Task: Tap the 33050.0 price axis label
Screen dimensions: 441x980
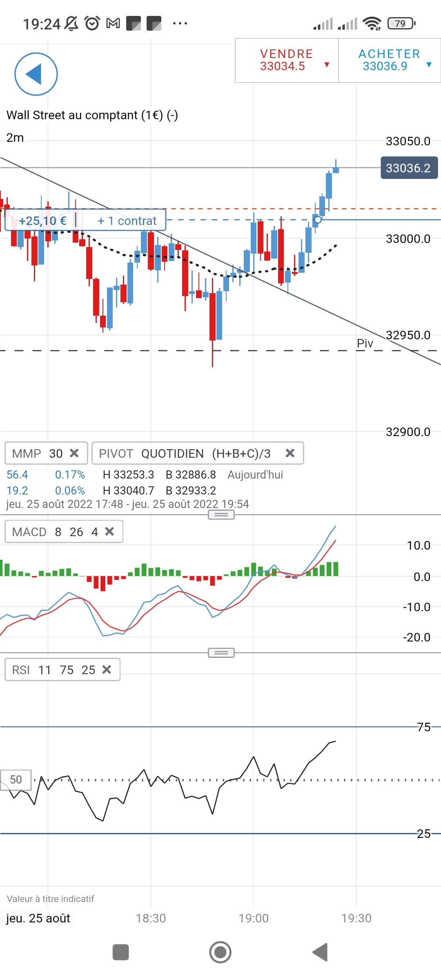Action: (x=408, y=141)
